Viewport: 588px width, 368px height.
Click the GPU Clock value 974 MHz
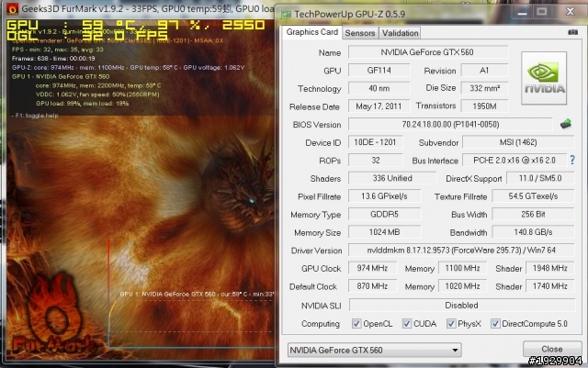372,268
